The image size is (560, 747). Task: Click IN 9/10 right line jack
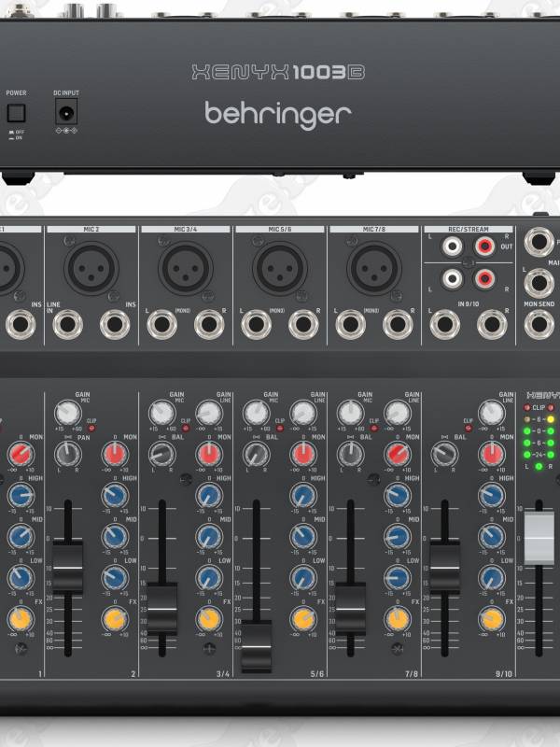pos(492,324)
